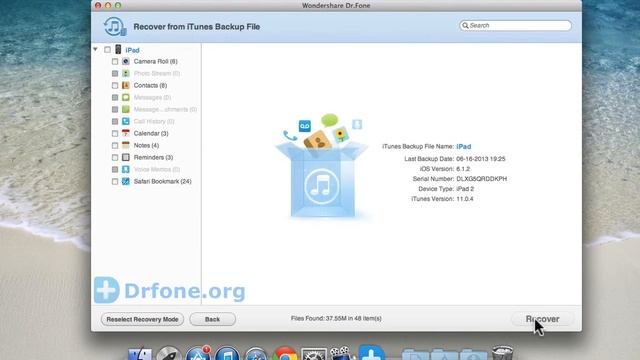Open the App Store in Dock
Viewport: 640px width, 360px height.
pos(198,354)
